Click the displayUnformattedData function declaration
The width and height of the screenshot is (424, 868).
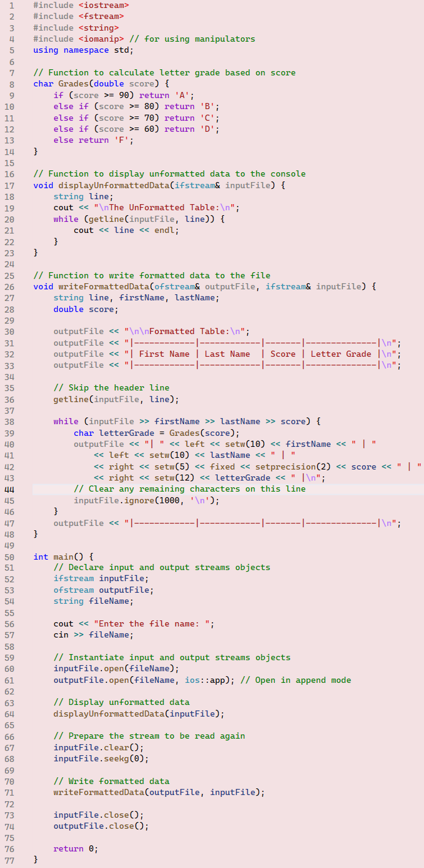[x=160, y=185]
